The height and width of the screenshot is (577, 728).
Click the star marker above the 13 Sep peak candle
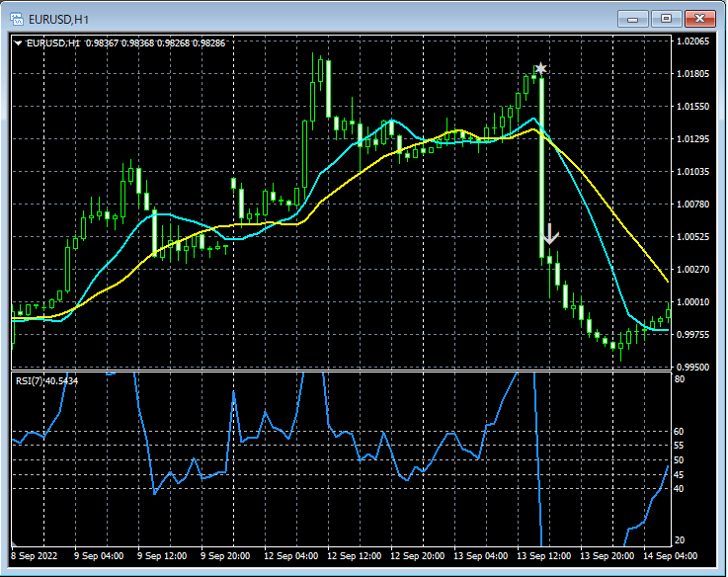540,69
